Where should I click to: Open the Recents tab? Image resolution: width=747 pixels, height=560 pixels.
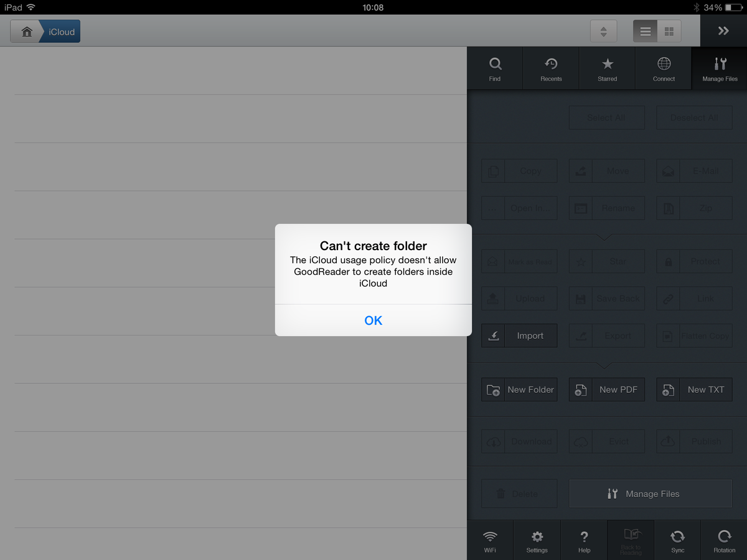pyautogui.click(x=551, y=68)
